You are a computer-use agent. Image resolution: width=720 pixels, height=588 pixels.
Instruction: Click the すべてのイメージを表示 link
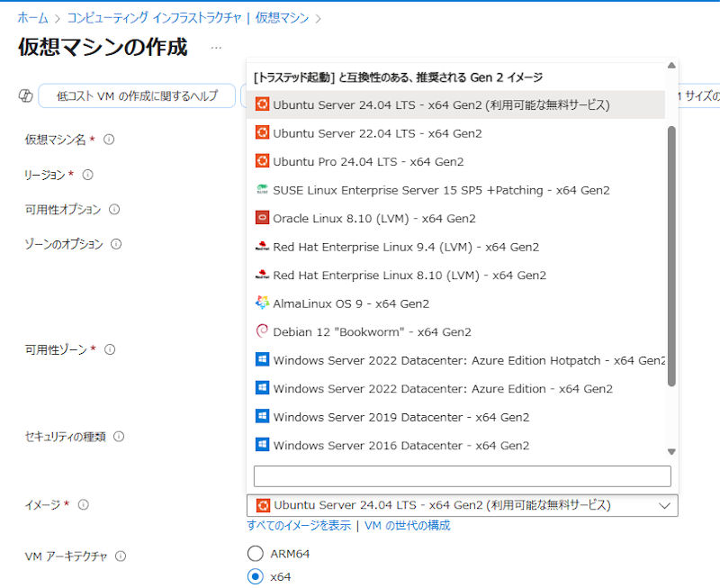coord(299,526)
